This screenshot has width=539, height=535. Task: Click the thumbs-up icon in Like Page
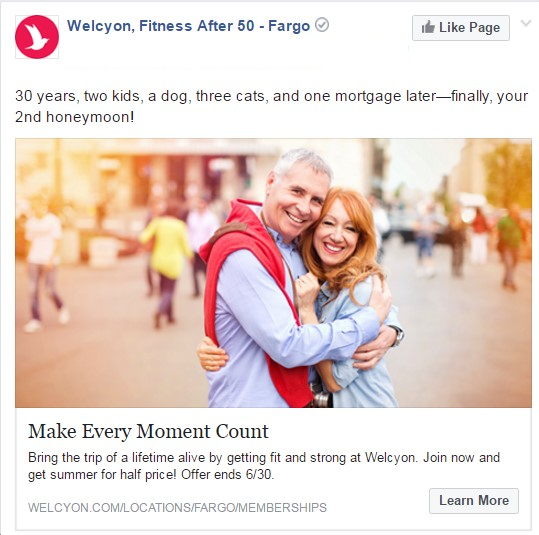click(428, 27)
